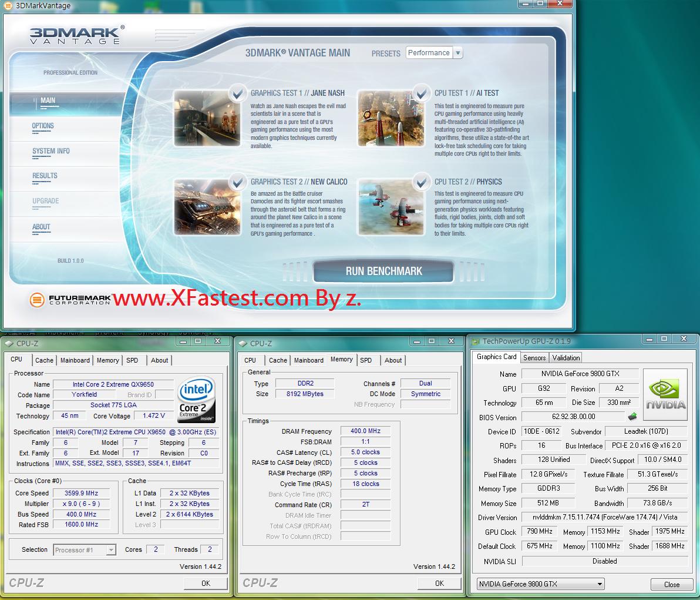Viewport: 700px width, 600px height.
Task: Click the middle CPU-Z title bar icon
Action: click(x=243, y=344)
